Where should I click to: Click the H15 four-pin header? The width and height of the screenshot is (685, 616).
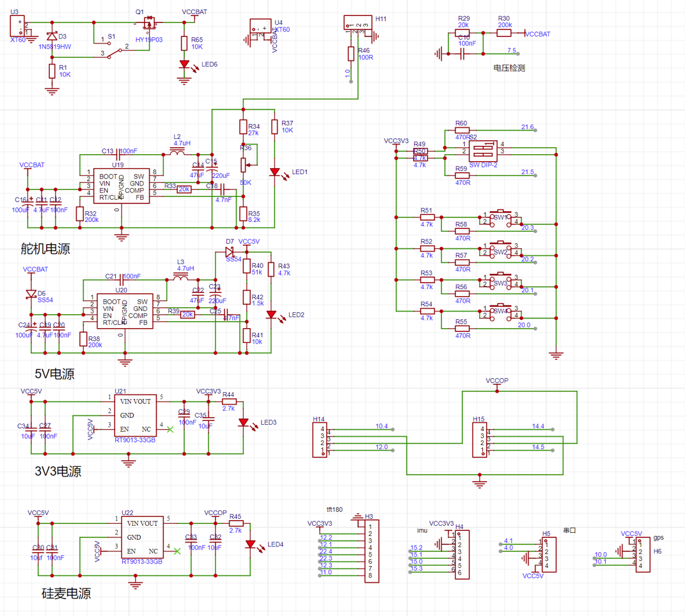pos(479,439)
